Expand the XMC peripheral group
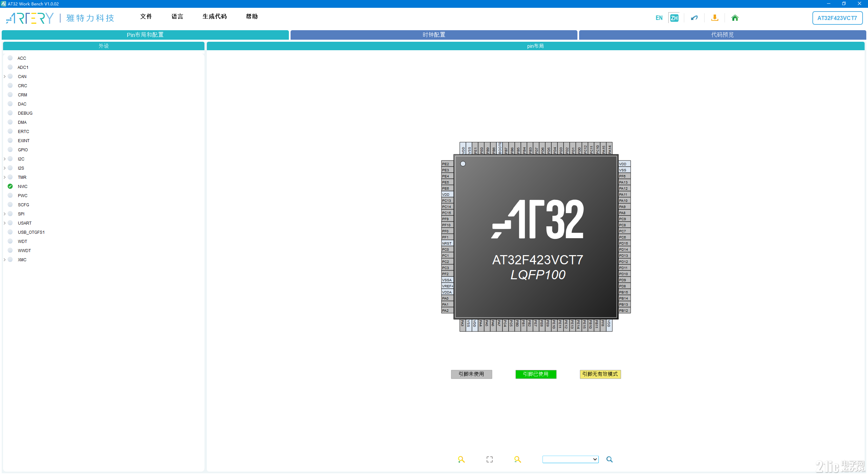This screenshot has height=475, width=868. [4, 260]
